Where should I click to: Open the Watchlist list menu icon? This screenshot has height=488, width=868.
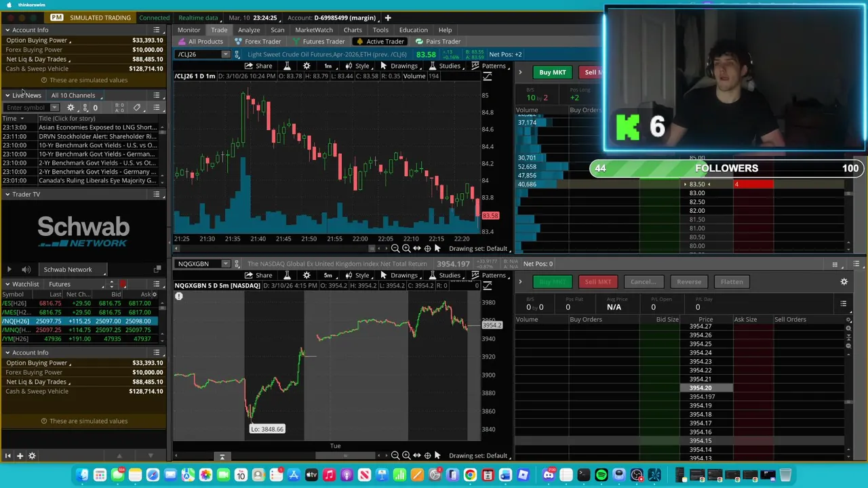[157, 284]
